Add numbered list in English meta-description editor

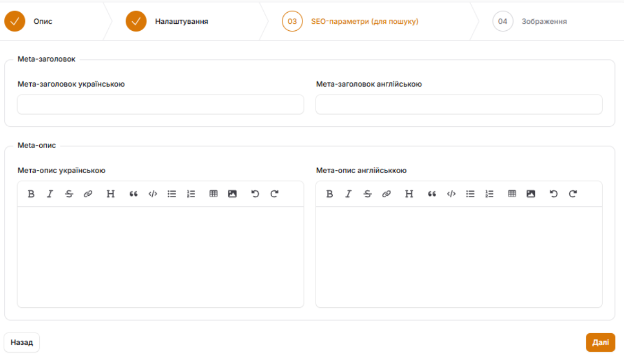point(489,194)
